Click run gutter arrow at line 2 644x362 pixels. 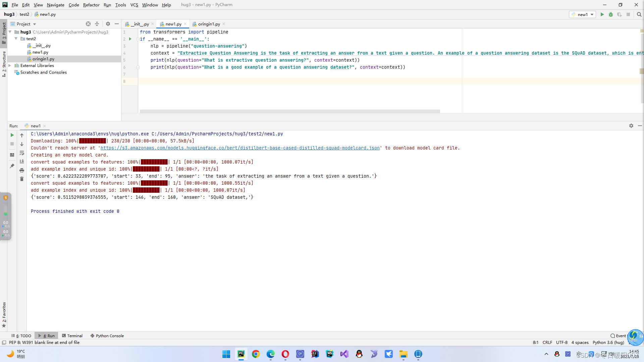(130, 39)
